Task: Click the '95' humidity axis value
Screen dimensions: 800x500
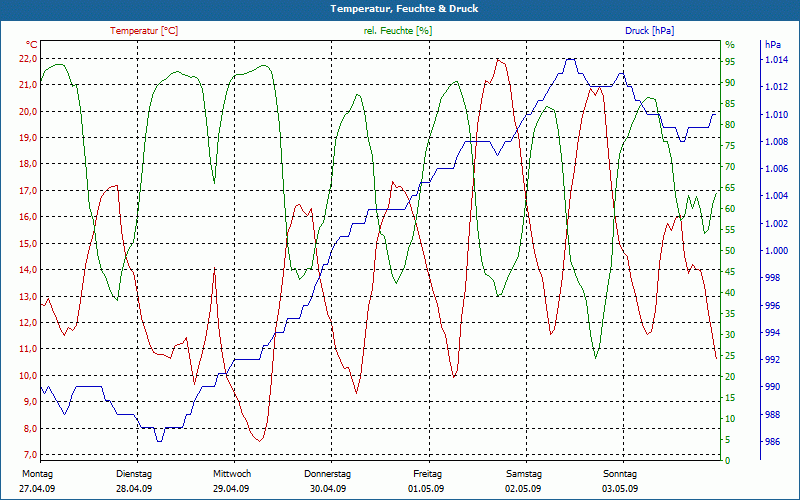Action: (730, 62)
